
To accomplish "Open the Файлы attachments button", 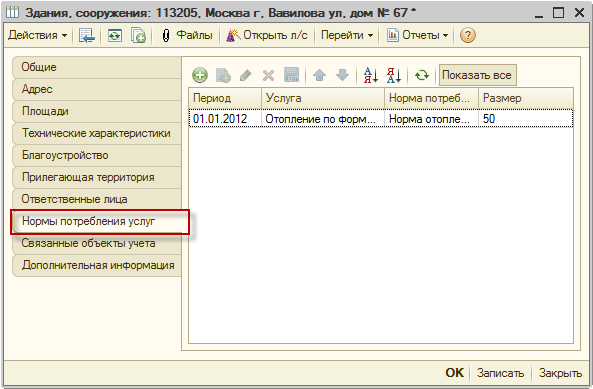I will tap(187, 35).
